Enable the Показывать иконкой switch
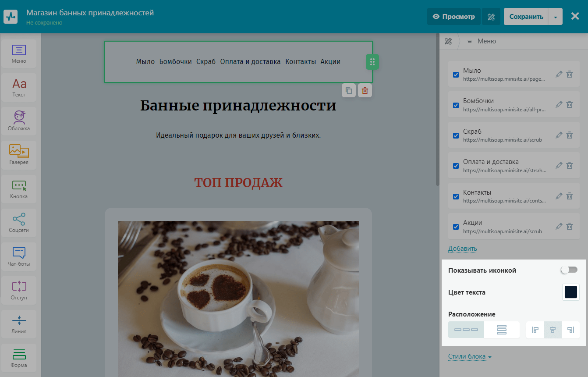 pyautogui.click(x=570, y=270)
